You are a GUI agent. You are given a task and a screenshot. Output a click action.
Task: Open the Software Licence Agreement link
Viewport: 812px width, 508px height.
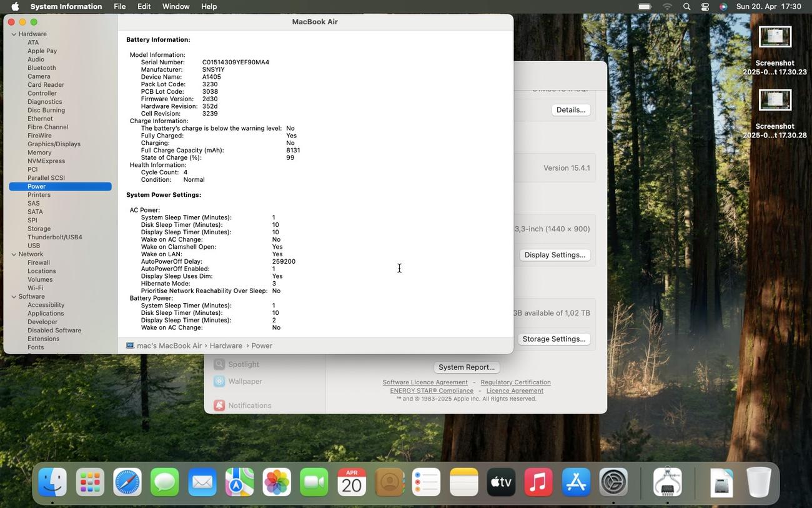click(425, 382)
